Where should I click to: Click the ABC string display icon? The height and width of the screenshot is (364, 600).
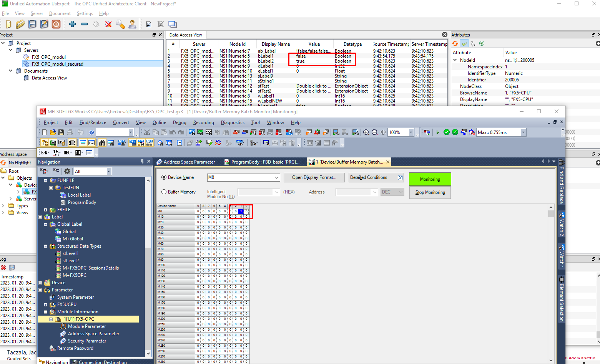point(67,152)
